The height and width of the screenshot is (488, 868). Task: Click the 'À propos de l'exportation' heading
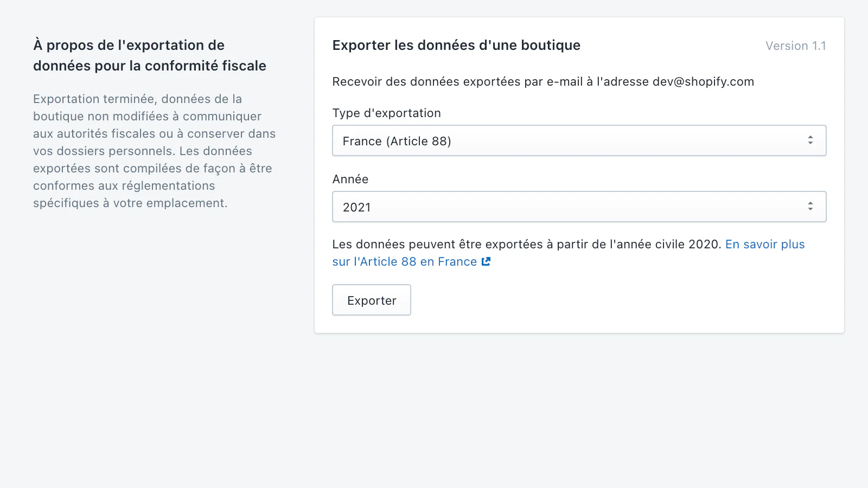coord(150,55)
